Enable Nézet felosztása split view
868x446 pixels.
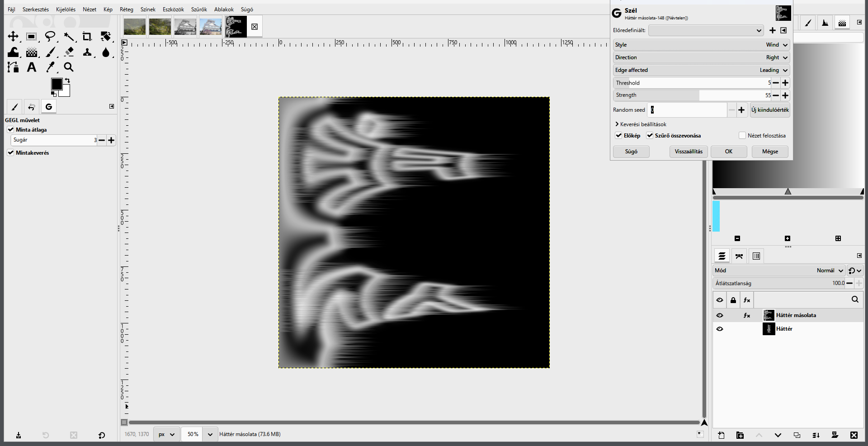742,135
